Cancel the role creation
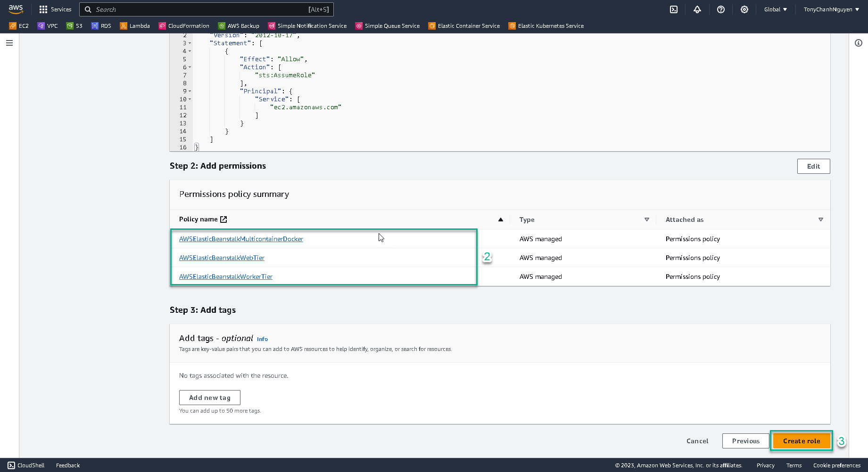 click(x=697, y=441)
